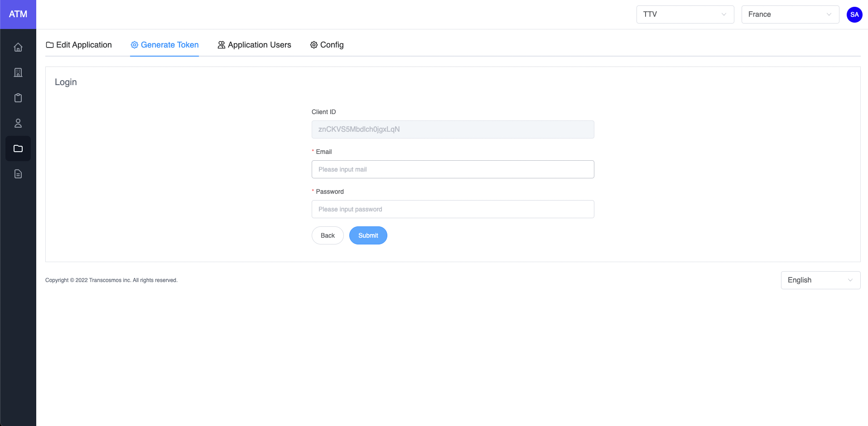Click into the Password field
Viewport: 868px width, 426px height.
point(453,209)
